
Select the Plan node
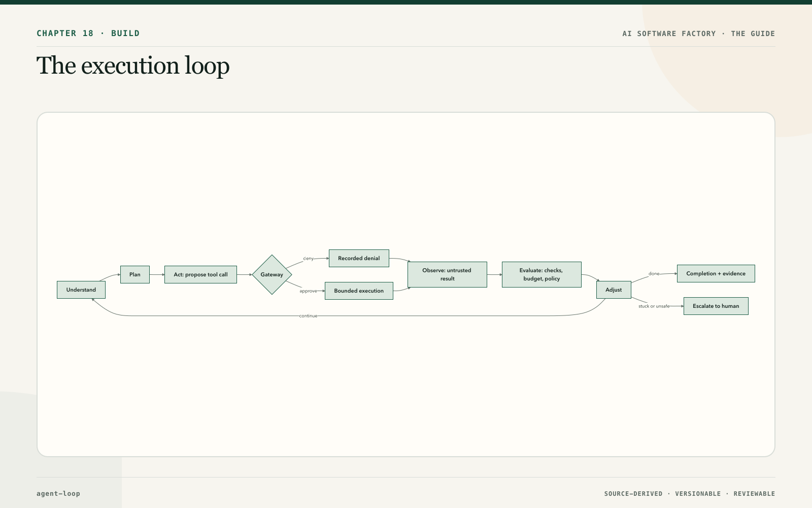(x=135, y=274)
